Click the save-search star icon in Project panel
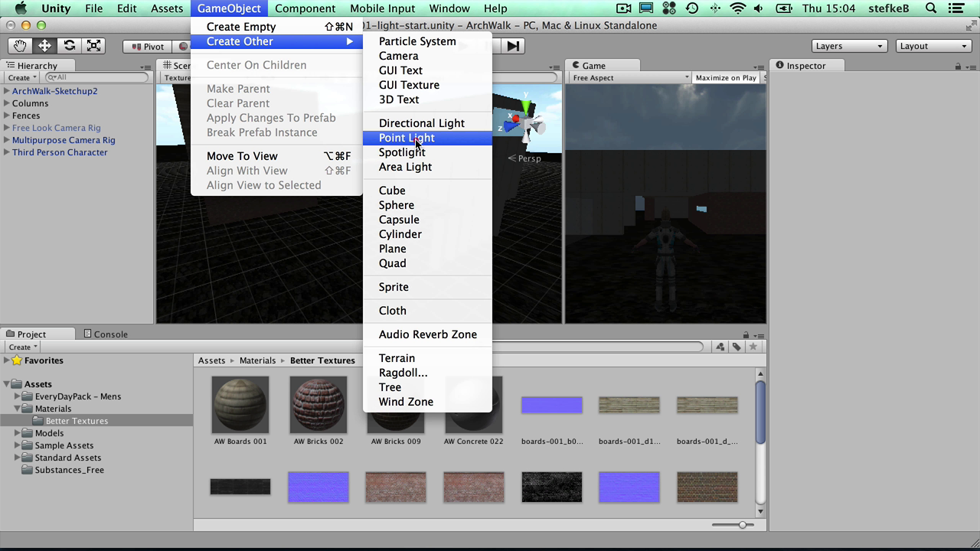980x551 pixels. [x=753, y=347]
